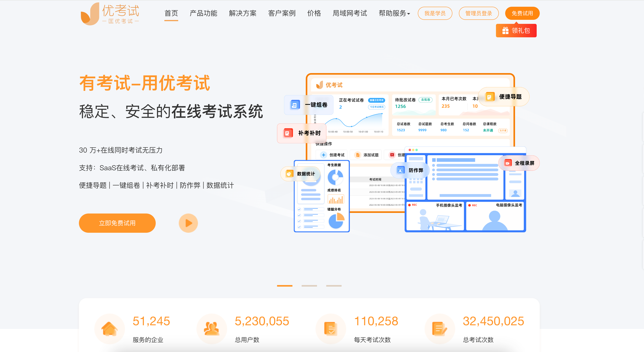Click the 便捷导题 feature icon
This screenshot has height=352, width=644.
[x=489, y=96]
